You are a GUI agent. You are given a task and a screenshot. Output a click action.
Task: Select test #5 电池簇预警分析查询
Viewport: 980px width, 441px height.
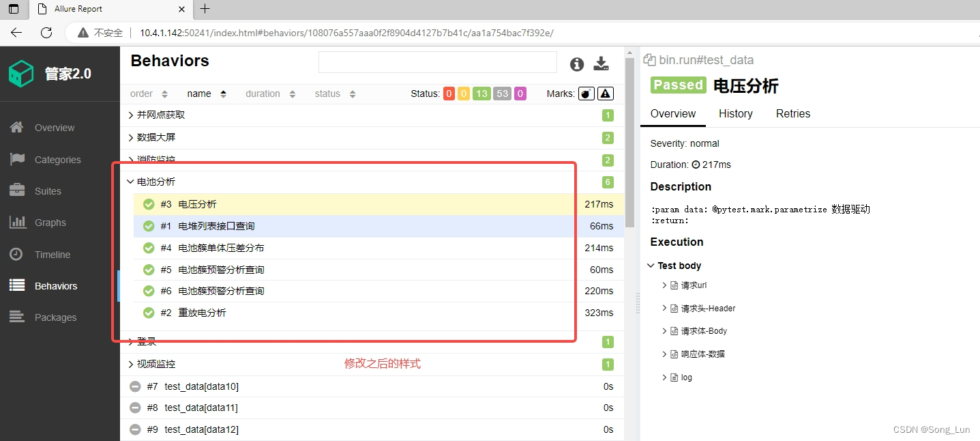[378, 270]
